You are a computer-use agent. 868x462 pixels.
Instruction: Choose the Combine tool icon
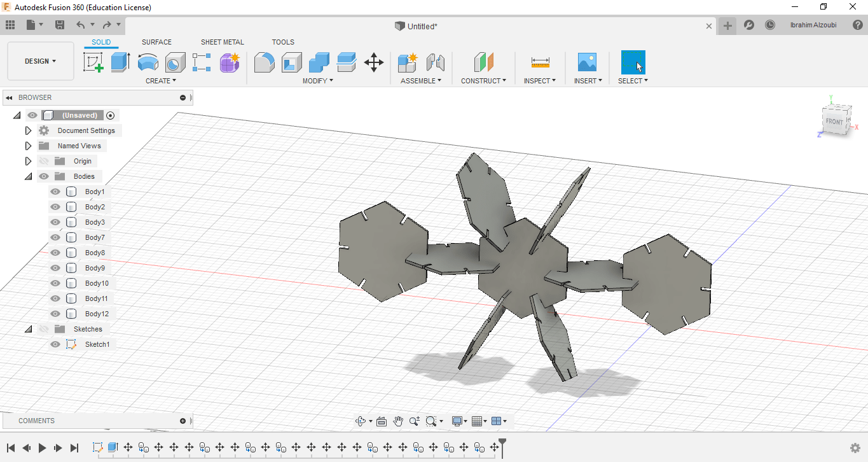pos(319,62)
